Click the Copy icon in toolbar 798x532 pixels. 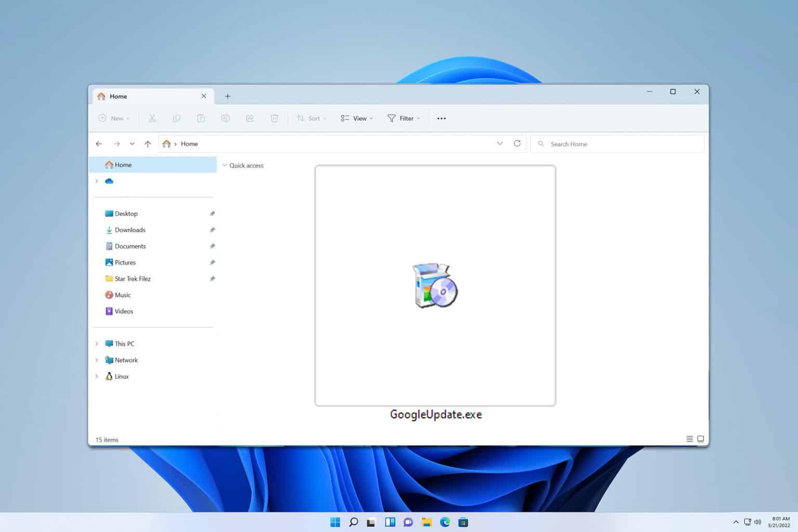pyautogui.click(x=177, y=118)
